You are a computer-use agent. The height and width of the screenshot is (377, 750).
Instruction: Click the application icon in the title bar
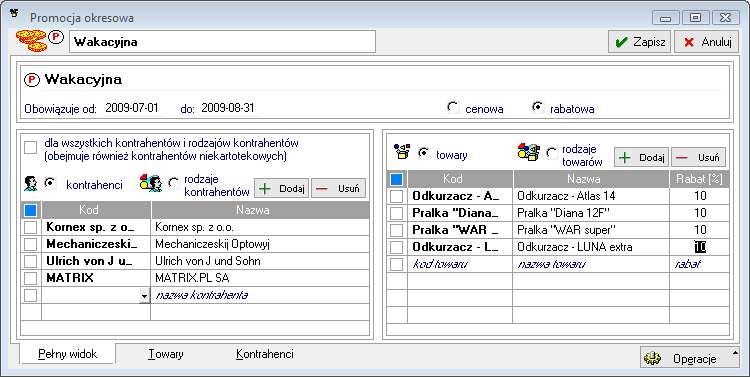tap(14, 12)
